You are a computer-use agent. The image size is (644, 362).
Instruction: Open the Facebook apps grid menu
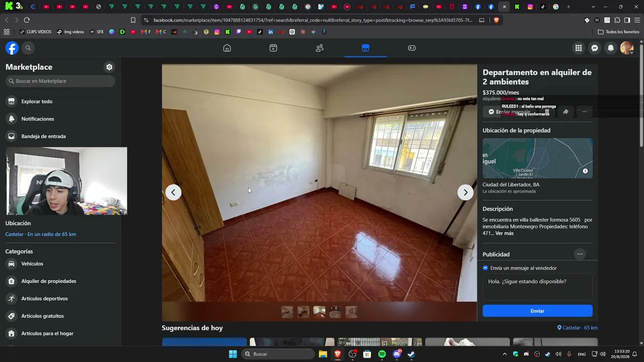coord(579,48)
